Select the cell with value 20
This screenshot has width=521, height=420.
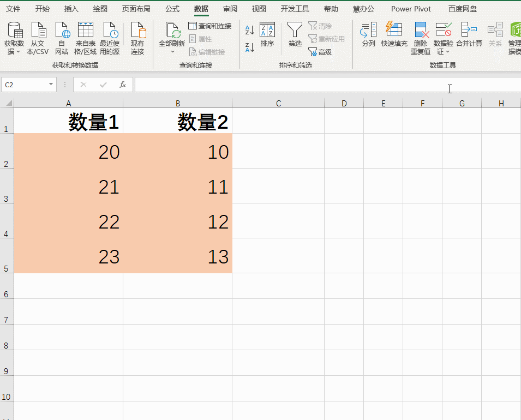point(68,151)
